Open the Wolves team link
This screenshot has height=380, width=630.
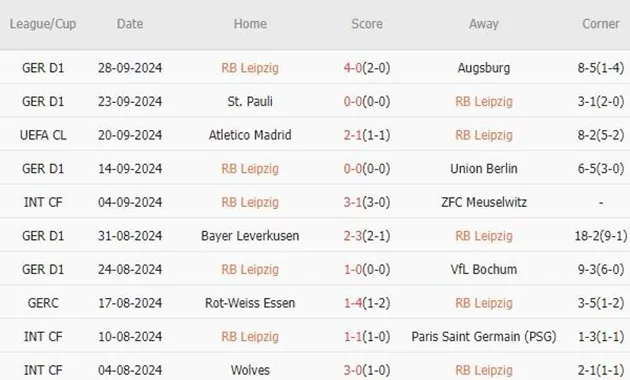[250, 370]
